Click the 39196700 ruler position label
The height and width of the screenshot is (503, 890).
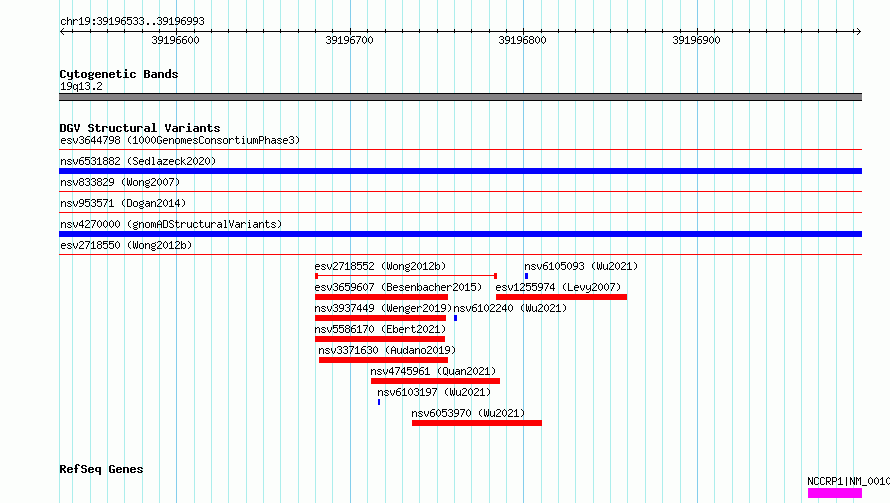click(349, 40)
